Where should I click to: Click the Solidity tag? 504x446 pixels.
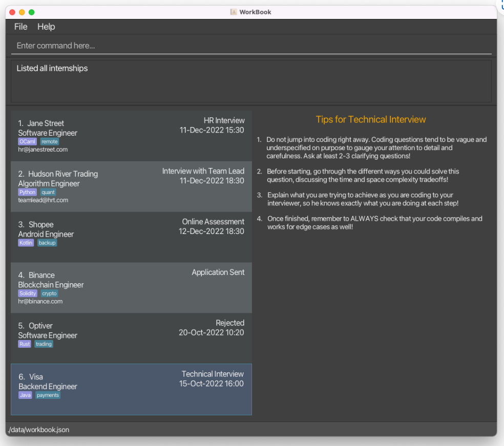[x=28, y=293]
